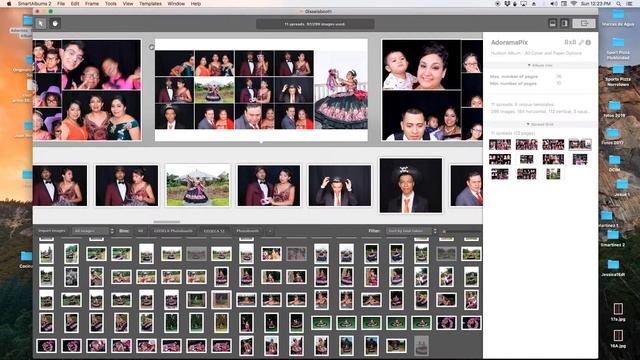This screenshot has width=640, height=360.
Task: Open Spotlight search magnifier icon
Action: click(x=619, y=4)
